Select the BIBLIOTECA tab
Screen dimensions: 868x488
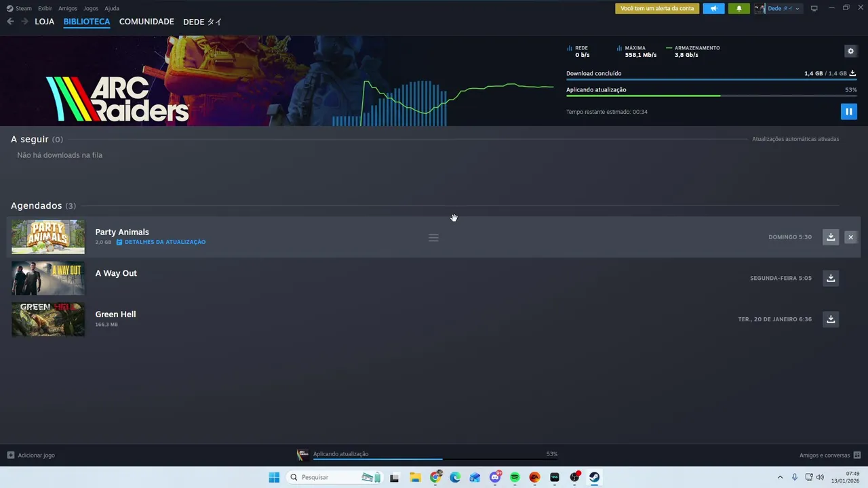tap(87, 22)
